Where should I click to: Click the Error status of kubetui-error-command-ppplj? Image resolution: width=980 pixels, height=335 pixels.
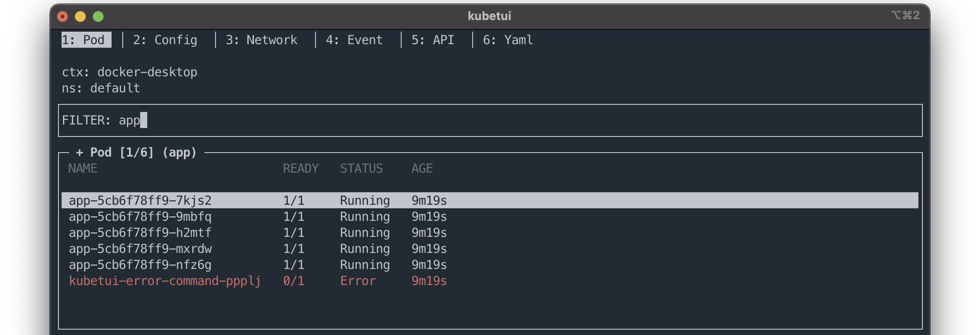(358, 281)
